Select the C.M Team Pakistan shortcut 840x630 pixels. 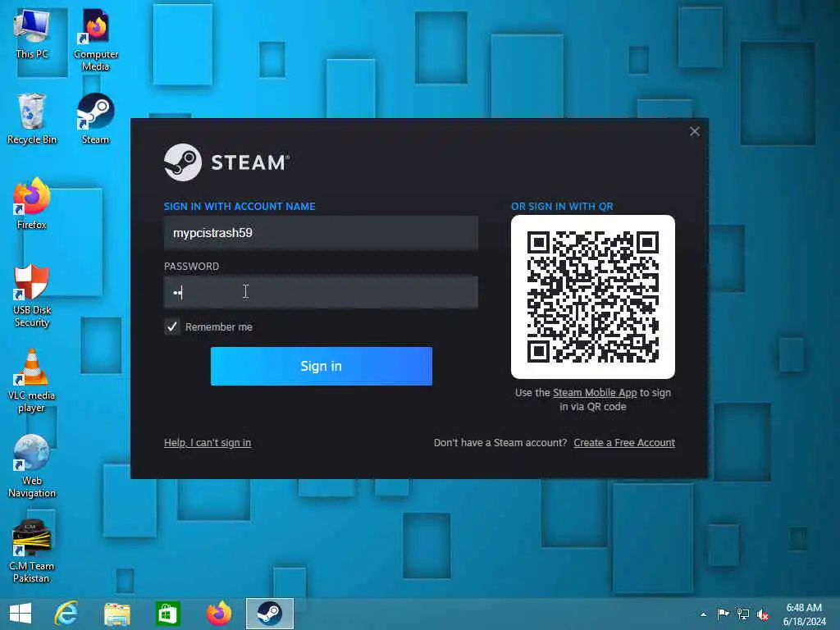(x=32, y=551)
